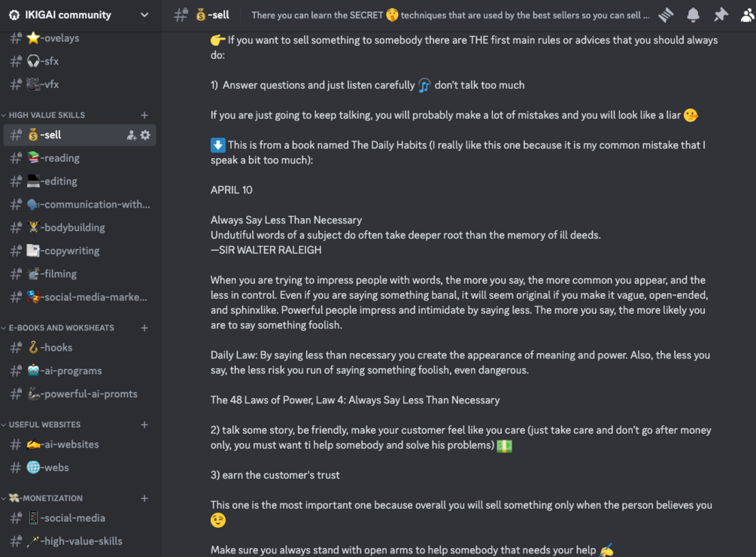Open the Threads icon in header
This screenshot has height=557, width=756.
[666, 14]
